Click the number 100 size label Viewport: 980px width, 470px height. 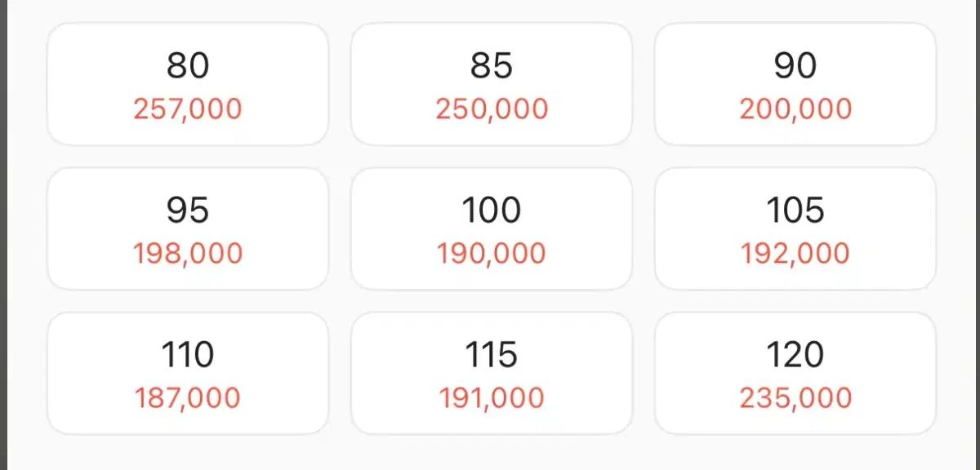tap(492, 211)
